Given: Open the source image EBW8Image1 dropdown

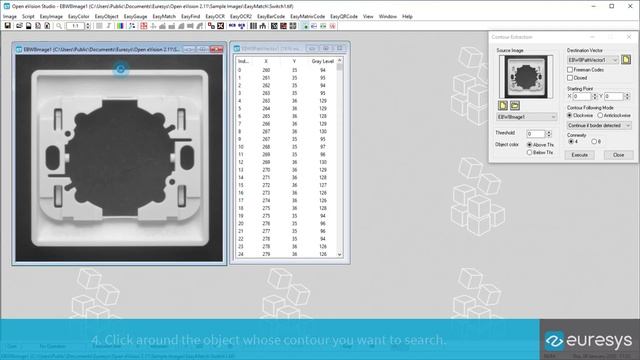Looking at the screenshot, I should [527, 117].
